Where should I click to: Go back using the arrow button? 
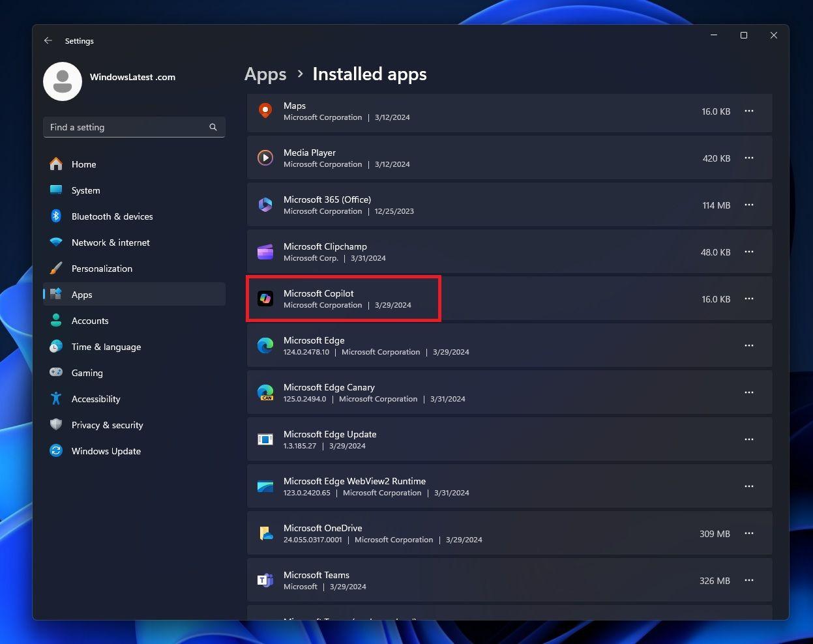pos(48,40)
